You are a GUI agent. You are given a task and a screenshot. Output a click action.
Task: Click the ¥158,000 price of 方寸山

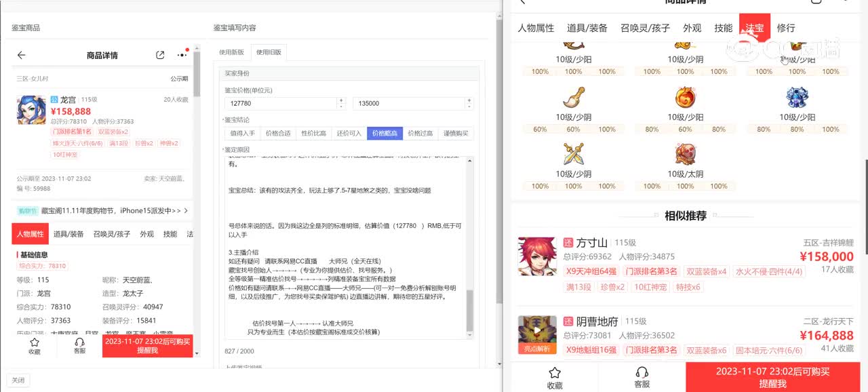point(827,256)
